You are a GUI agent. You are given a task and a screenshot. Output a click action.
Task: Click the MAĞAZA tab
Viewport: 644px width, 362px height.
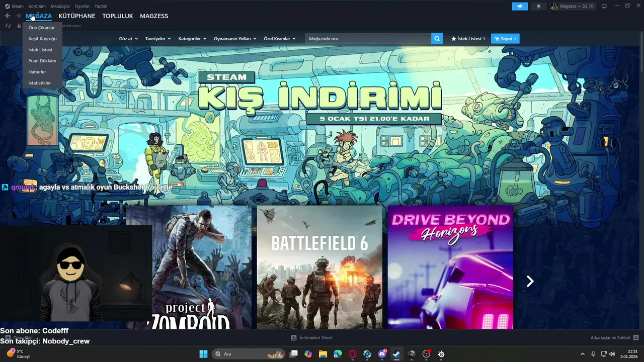(39, 16)
